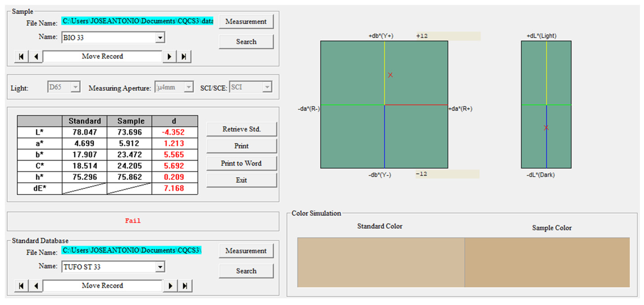This screenshot has width=644, height=305.
Task: Go to next sample record
Action: (169, 57)
